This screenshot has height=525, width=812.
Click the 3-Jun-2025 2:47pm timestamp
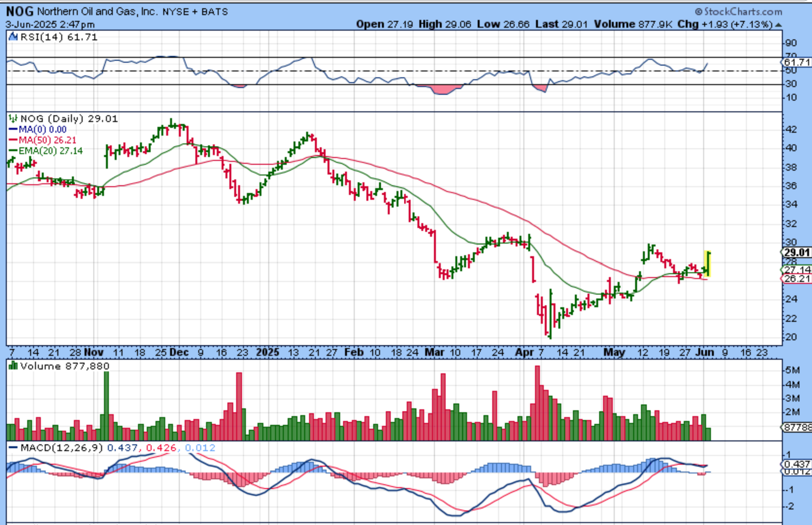pos(50,24)
